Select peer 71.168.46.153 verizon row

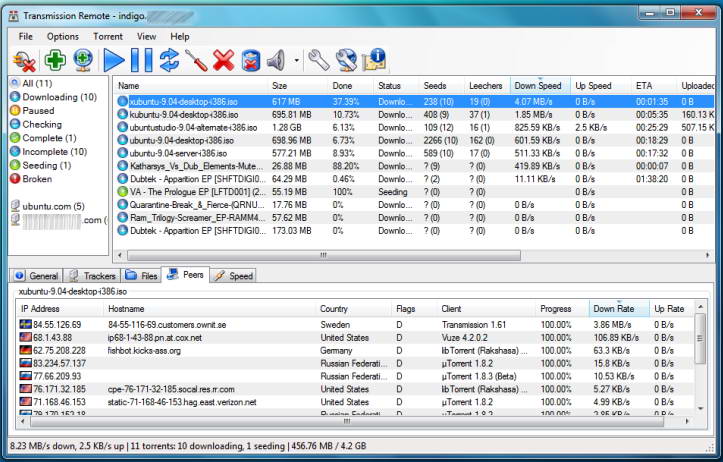tap(355, 402)
